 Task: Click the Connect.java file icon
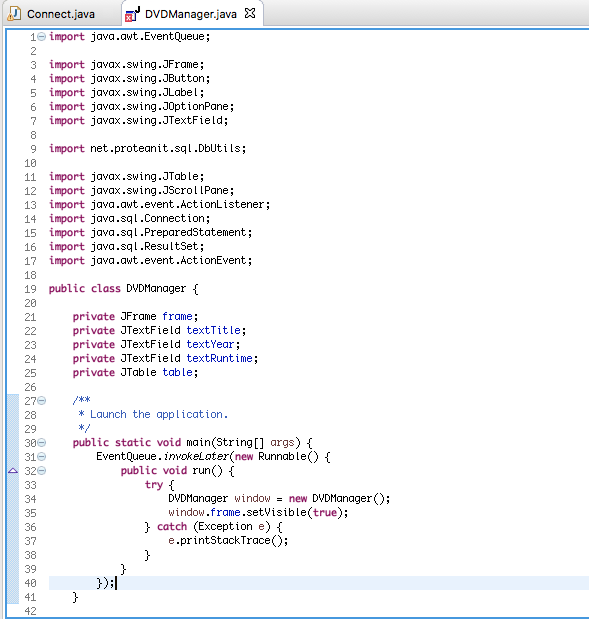click(15, 14)
